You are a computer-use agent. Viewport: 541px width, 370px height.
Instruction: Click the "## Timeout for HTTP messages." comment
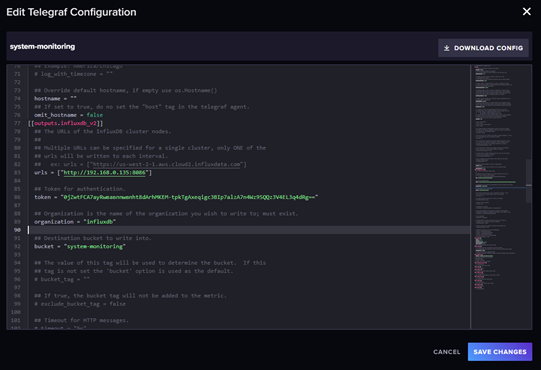pyautogui.click(x=81, y=320)
